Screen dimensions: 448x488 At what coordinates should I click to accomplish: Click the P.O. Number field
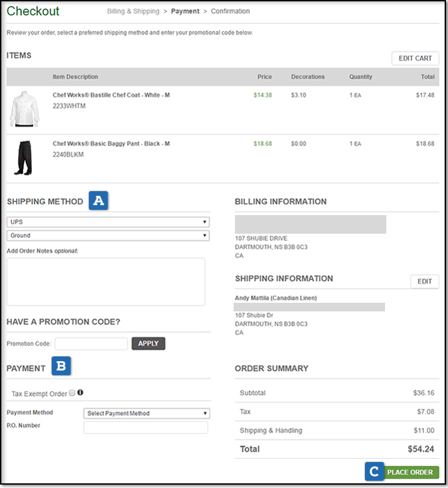point(145,428)
